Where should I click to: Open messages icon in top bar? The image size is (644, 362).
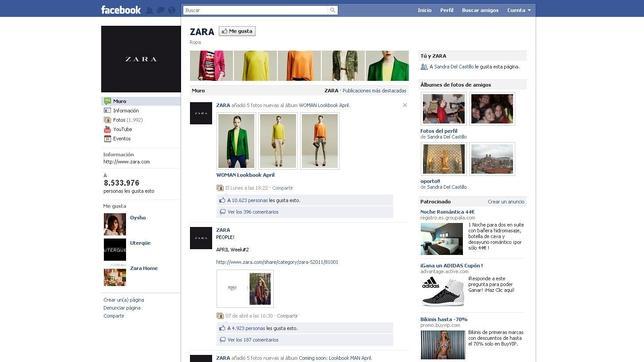click(161, 10)
